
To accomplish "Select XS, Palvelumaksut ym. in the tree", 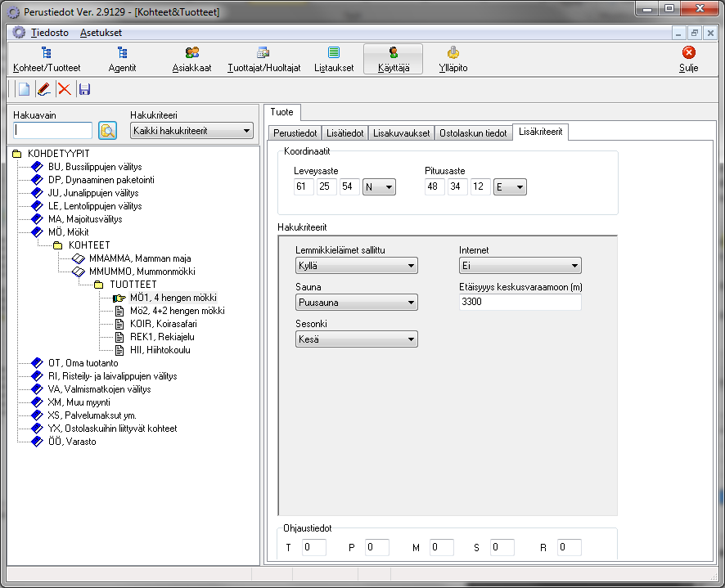I will [x=92, y=415].
